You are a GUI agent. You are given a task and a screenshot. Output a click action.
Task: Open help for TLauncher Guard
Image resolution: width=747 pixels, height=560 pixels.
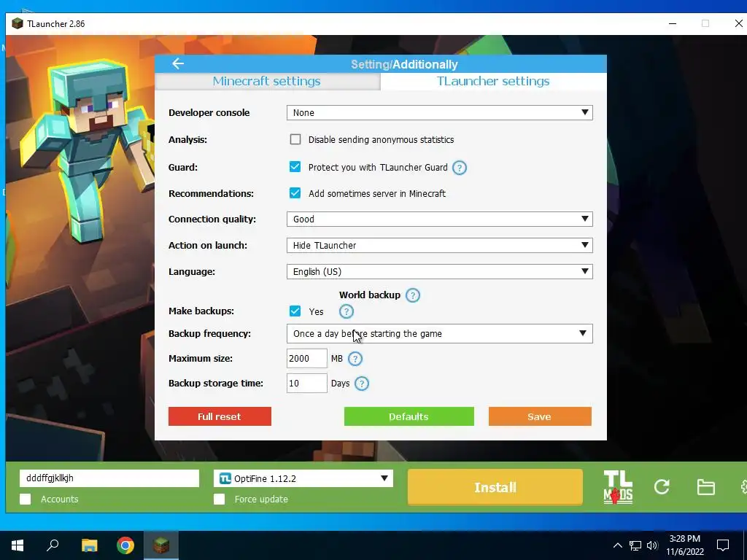(x=460, y=168)
